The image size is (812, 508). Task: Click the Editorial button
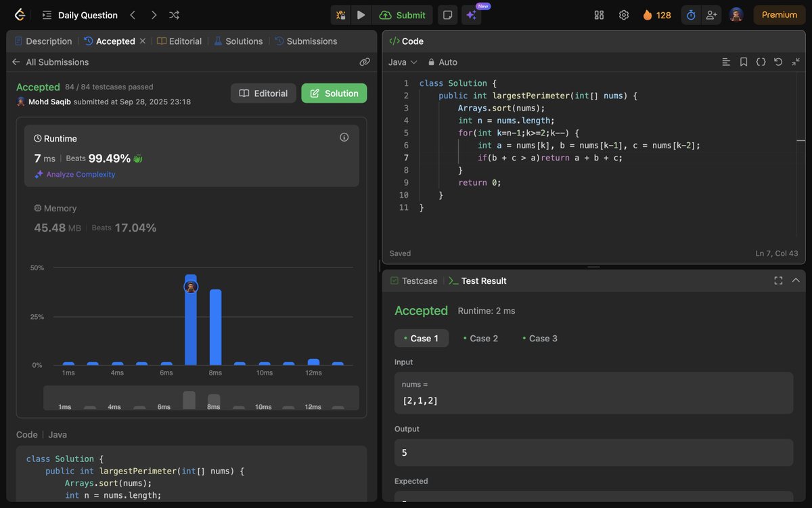pyautogui.click(x=263, y=93)
